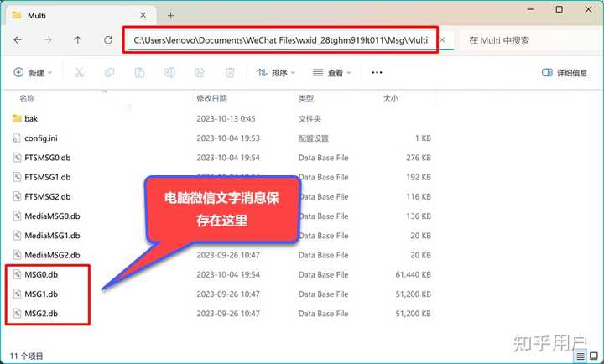Refresh the Multi folder view
The height and width of the screenshot is (364, 604).
(x=108, y=40)
